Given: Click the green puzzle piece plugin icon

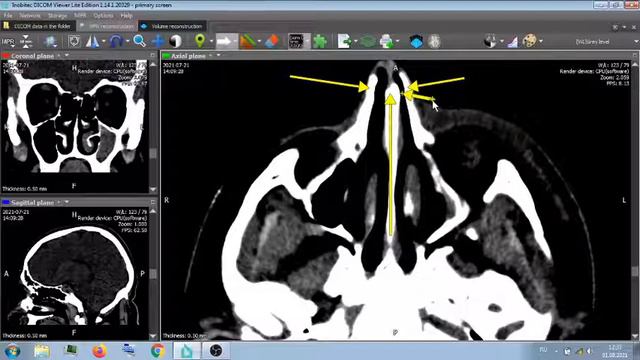Looking at the screenshot, I should [320, 41].
